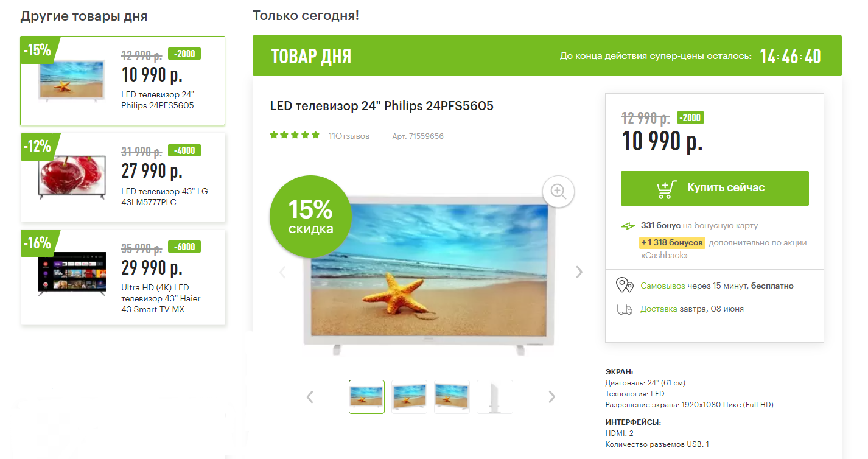868x459 pixels.
Task: Move thumbnail strip back with left chevron
Action: click(x=310, y=397)
